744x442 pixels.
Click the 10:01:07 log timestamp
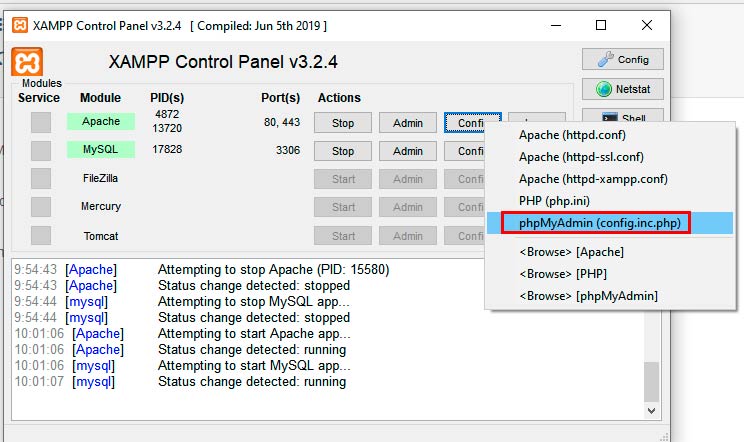[39, 382]
